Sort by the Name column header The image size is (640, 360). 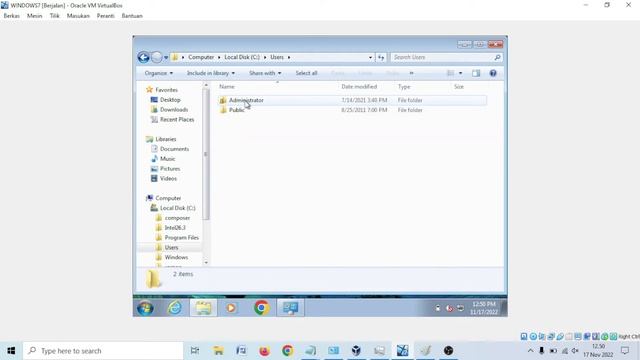227,87
